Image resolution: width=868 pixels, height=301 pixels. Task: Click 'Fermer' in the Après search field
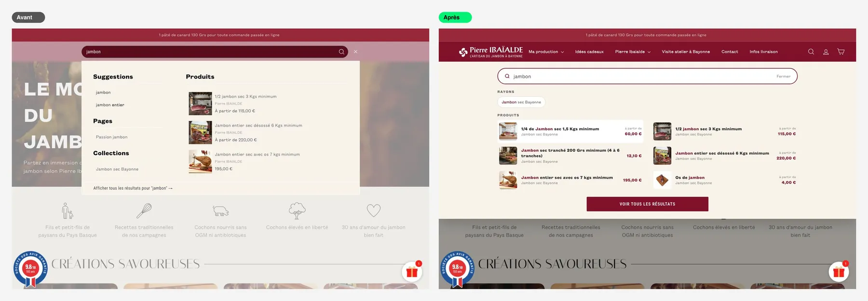(x=783, y=77)
